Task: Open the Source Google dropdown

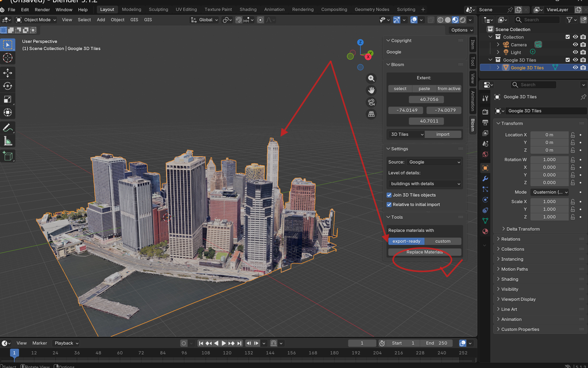Action: (x=434, y=162)
